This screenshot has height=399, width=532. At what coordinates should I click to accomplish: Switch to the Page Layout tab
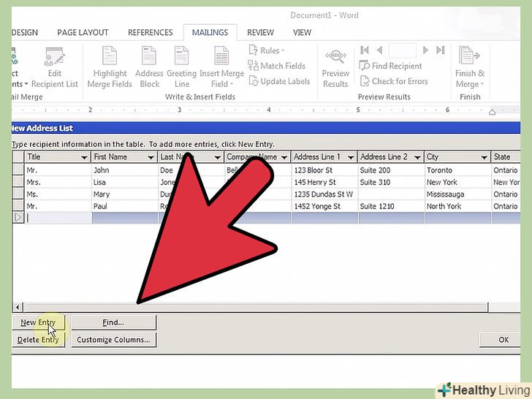point(83,32)
